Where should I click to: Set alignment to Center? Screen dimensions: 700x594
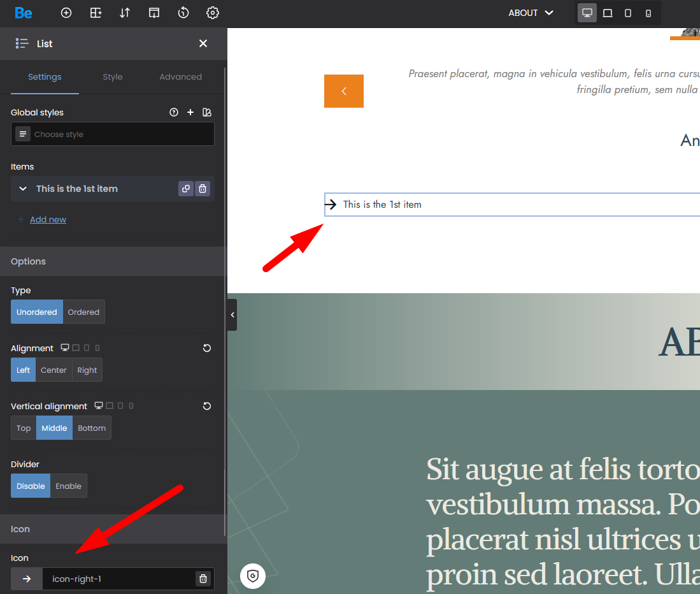click(54, 370)
